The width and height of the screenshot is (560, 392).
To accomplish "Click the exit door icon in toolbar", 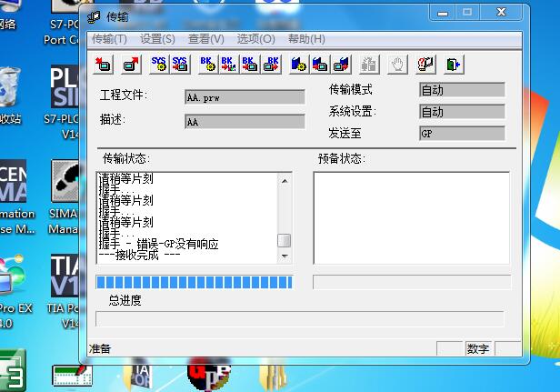I will coord(452,64).
